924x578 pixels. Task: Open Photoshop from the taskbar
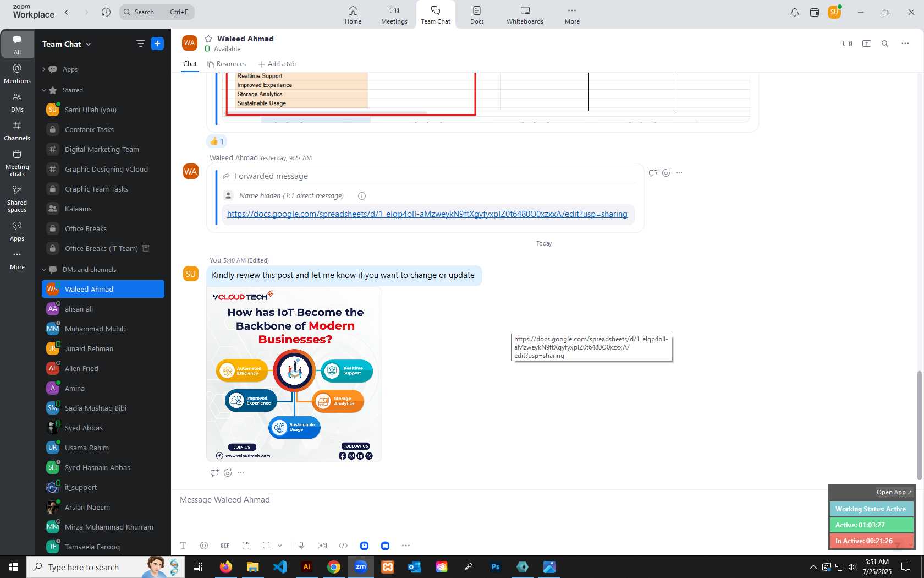pyautogui.click(x=496, y=567)
